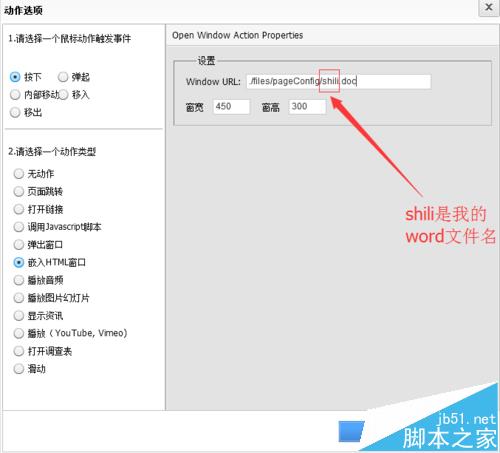The image size is (500, 453).
Task: Choose the 内部移动 trigger event
Action: (15, 95)
